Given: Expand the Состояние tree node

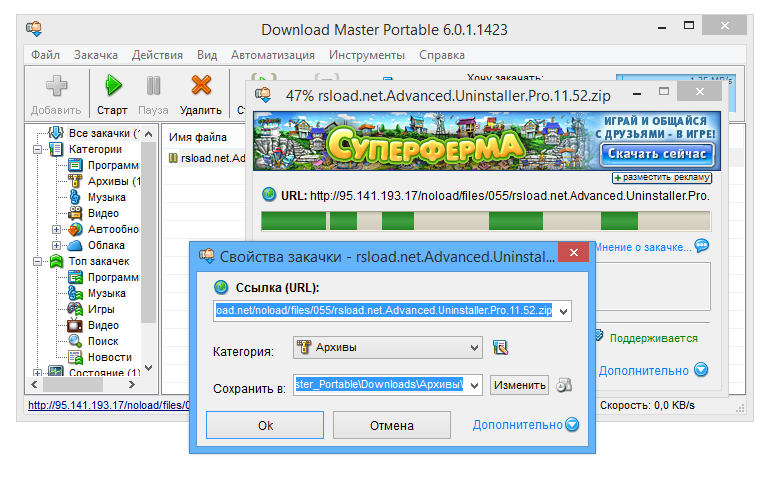Looking at the screenshot, I should point(37,373).
